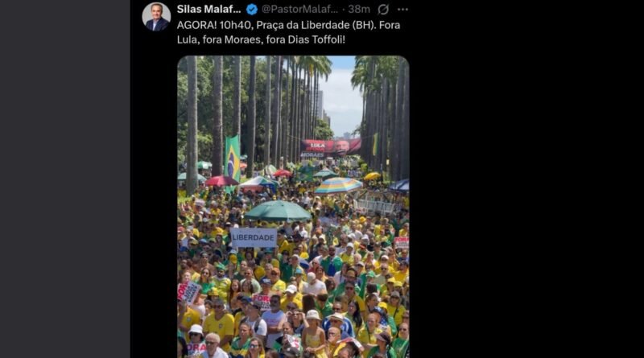Viewport: 644px width, 358px height.
Task: Open the Grok explain-post icon
Action: click(383, 10)
